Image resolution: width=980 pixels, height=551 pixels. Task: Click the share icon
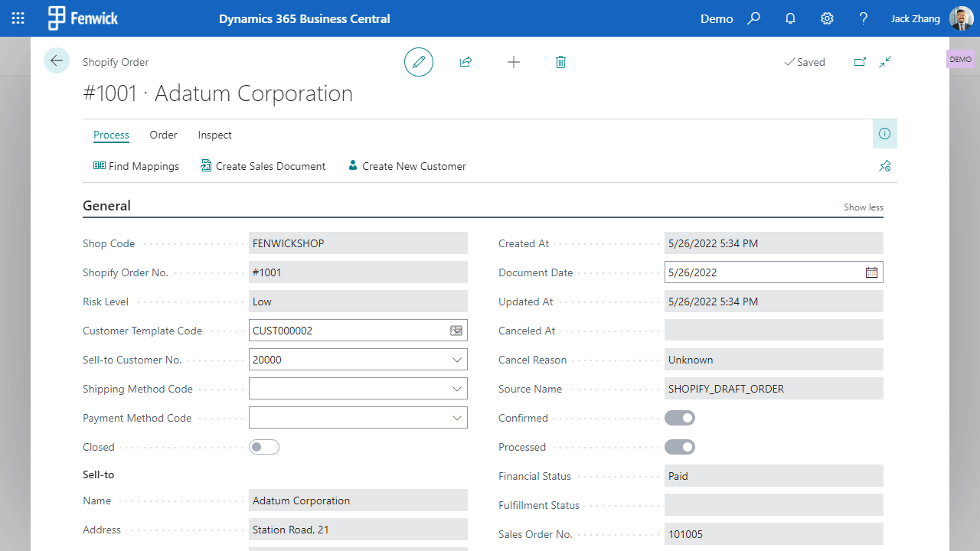465,62
